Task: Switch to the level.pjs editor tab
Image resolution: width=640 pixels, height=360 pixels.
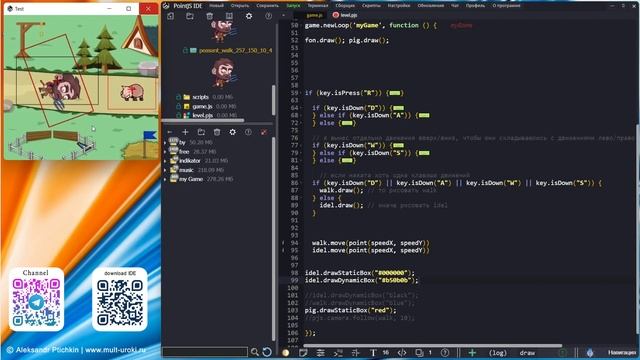Action: tap(345, 15)
